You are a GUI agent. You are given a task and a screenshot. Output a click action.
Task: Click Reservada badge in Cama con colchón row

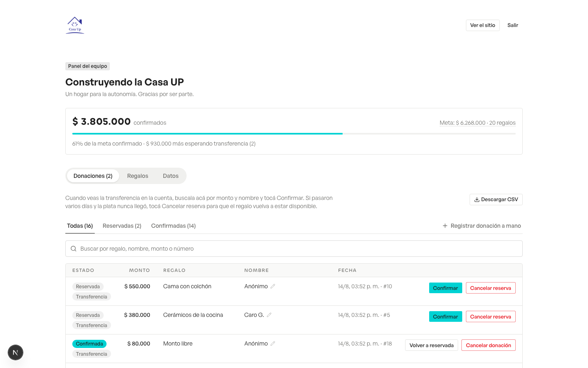pyautogui.click(x=88, y=287)
